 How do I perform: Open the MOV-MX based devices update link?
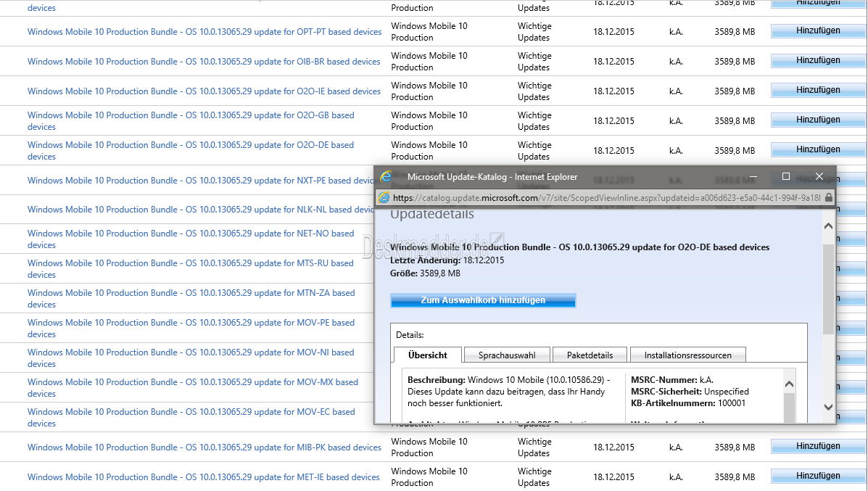coord(193,388)
